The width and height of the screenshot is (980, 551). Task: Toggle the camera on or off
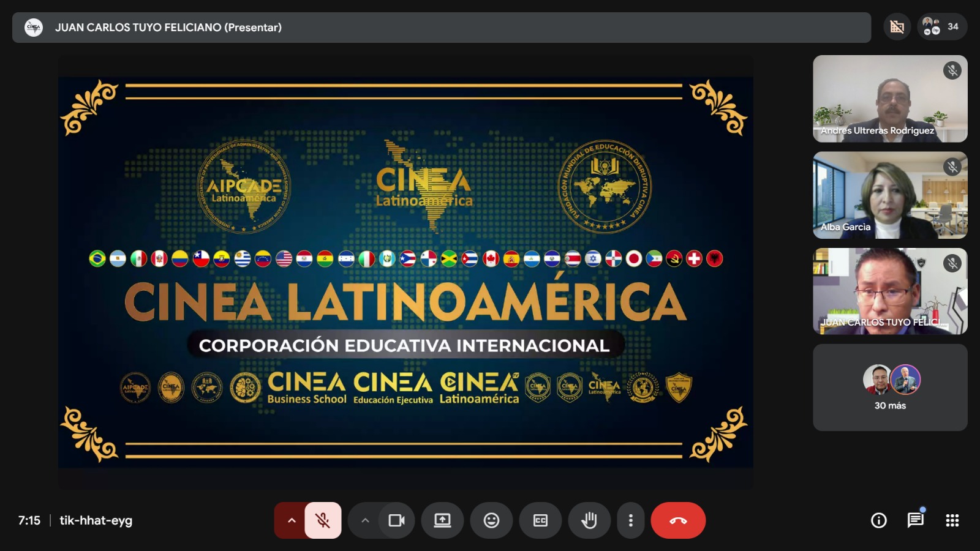tap(397, 520)
